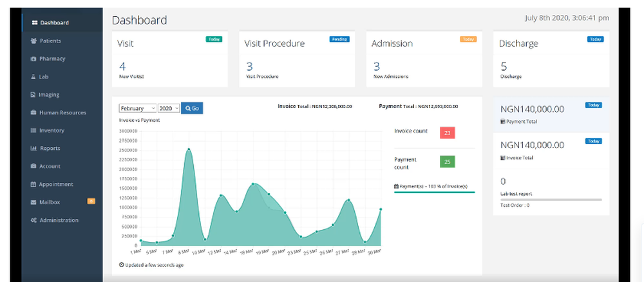Open the Dashboard menu item

62,23
